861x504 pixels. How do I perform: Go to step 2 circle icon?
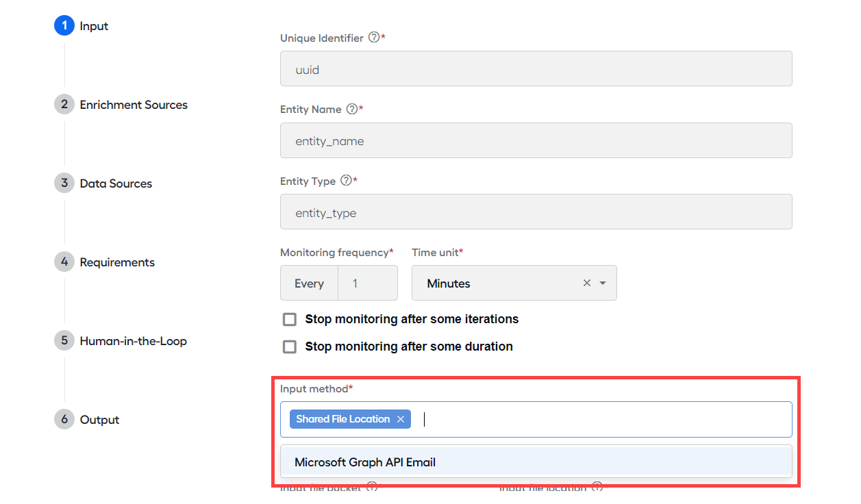tap(64, 104)
